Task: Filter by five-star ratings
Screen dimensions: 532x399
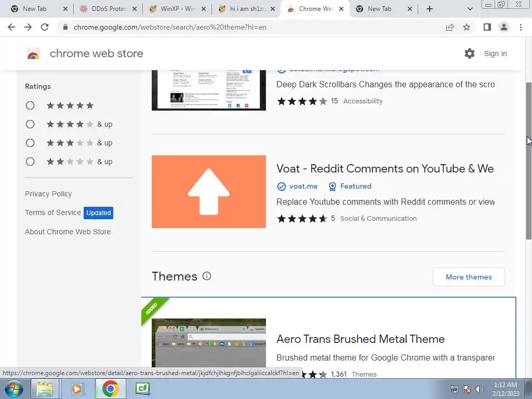Action: 30,105
